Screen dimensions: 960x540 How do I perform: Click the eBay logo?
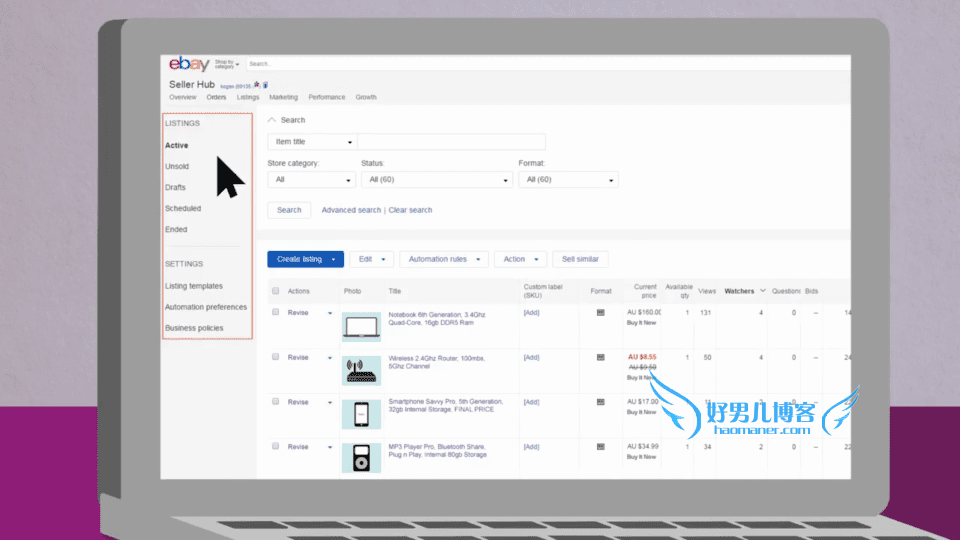(x=189, y=64)
